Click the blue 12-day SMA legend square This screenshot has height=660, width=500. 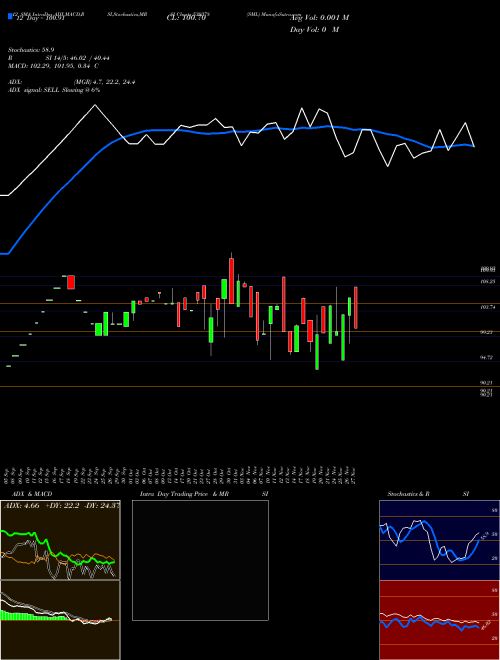[10, 16]
